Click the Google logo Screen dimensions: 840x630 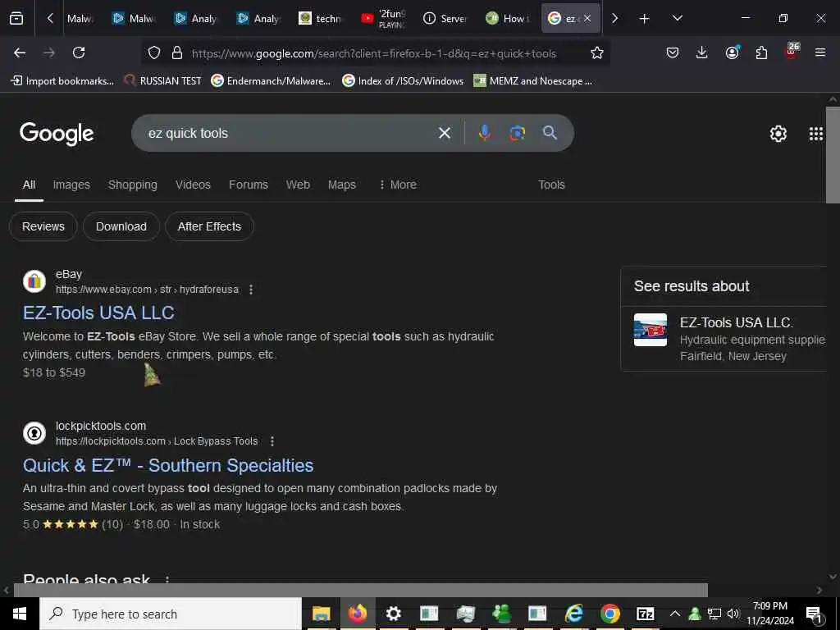(x=57, y=134)
